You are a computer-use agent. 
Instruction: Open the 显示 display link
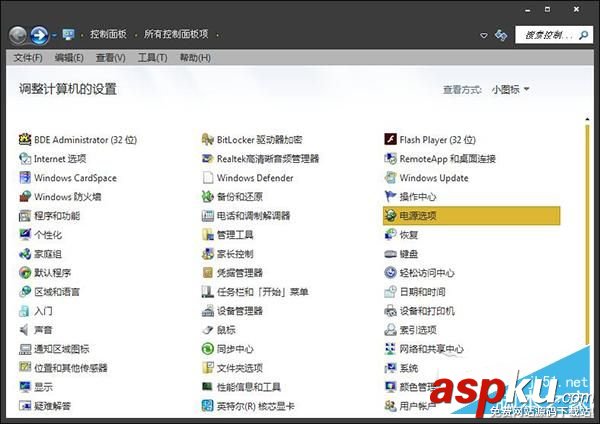[43, 387]
